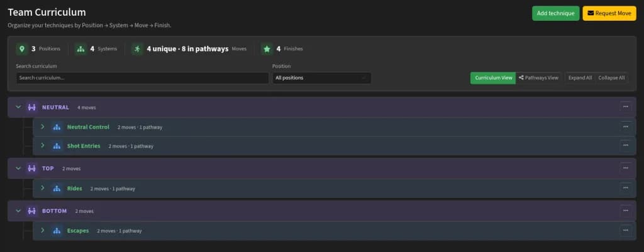Open the All positions dropdown
Screen dimensions: 644x252
321,78
